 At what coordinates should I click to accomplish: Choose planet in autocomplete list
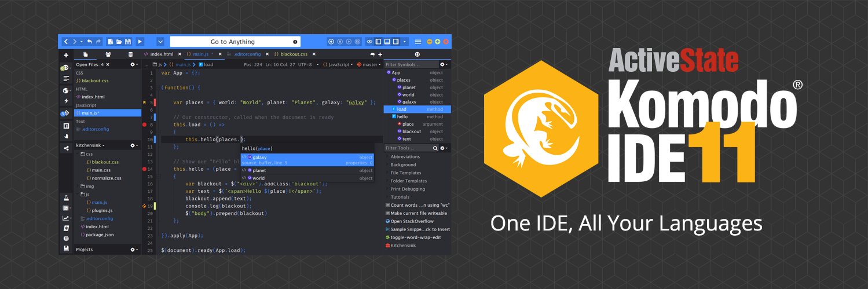(307, 170)
